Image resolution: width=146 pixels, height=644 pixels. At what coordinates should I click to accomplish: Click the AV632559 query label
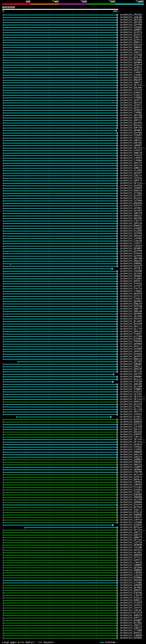(8, 7)
